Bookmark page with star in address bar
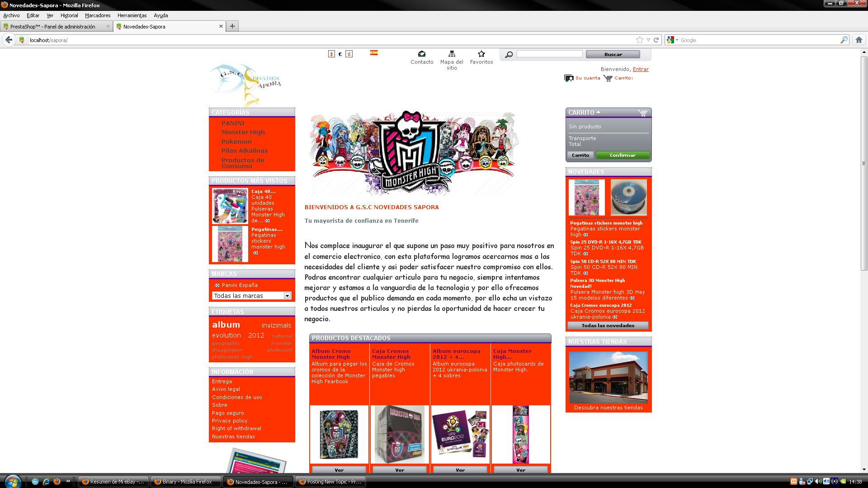The image size is (868, 488). [639, 40]
